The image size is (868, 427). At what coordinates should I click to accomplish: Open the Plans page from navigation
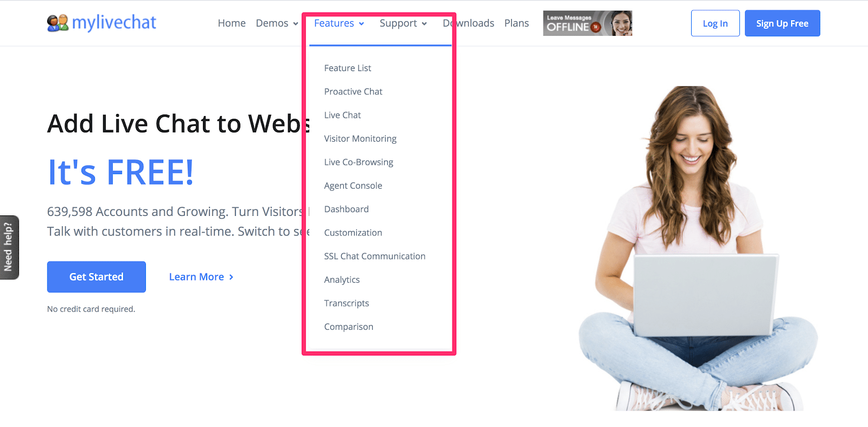516,23
